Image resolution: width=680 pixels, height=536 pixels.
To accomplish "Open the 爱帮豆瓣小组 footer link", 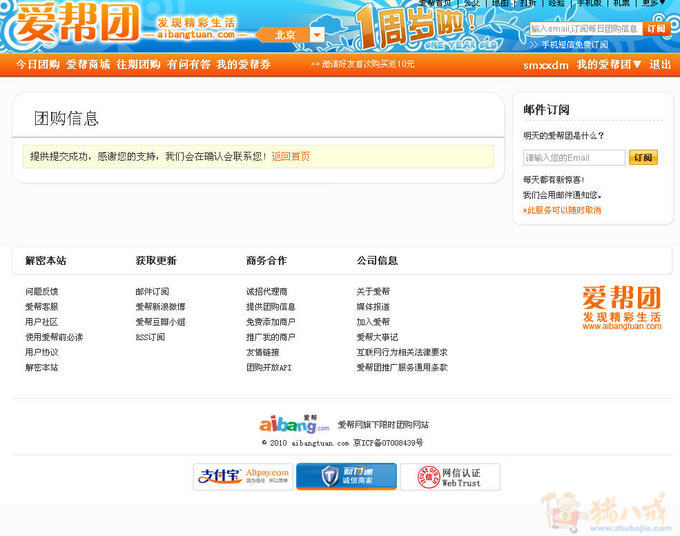I will 160,322.
